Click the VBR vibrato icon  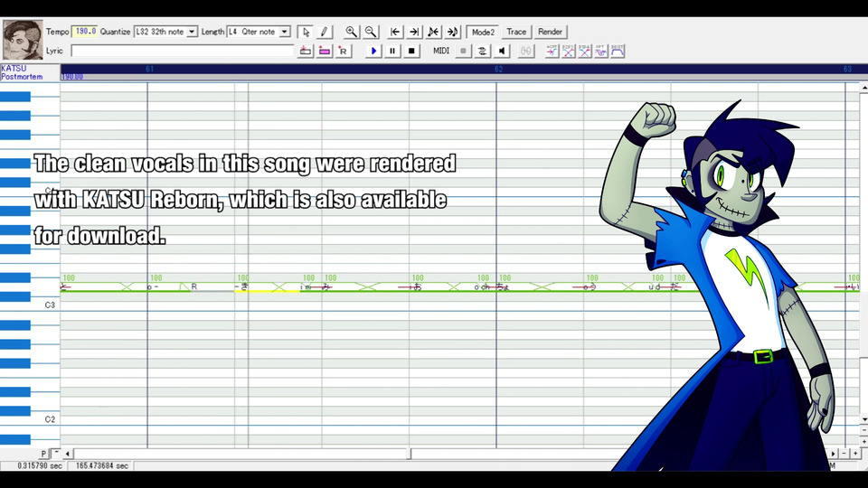tap(601, 51)
